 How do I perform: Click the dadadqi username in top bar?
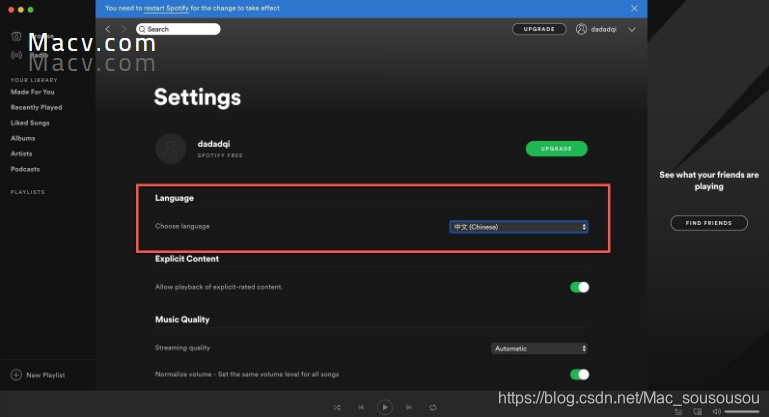tap(603, 29)
